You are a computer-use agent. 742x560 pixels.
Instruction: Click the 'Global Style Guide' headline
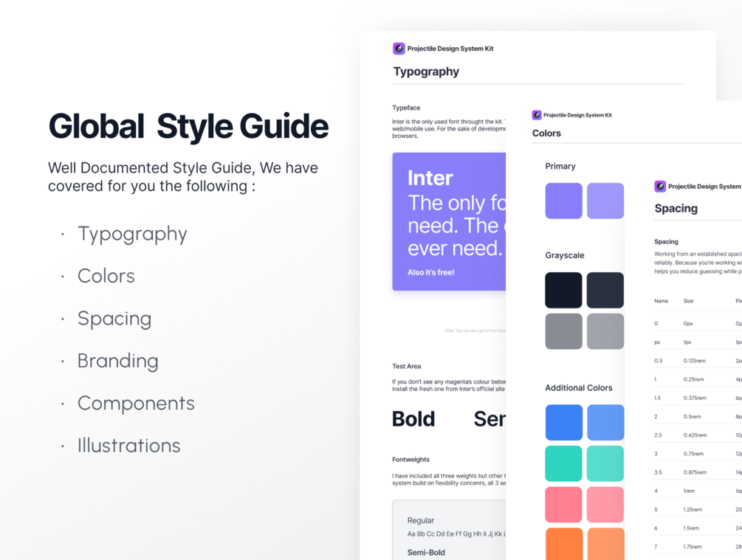click(x=188, y=126)
